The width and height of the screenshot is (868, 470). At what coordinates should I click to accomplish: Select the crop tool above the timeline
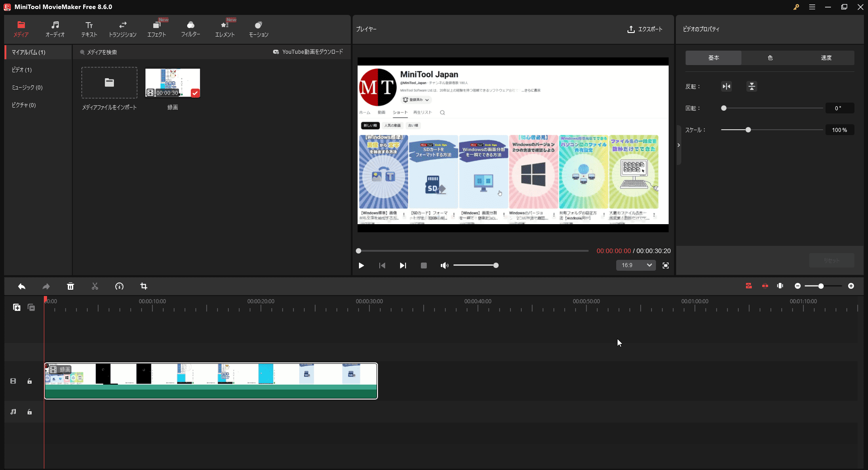pos(144,286)
